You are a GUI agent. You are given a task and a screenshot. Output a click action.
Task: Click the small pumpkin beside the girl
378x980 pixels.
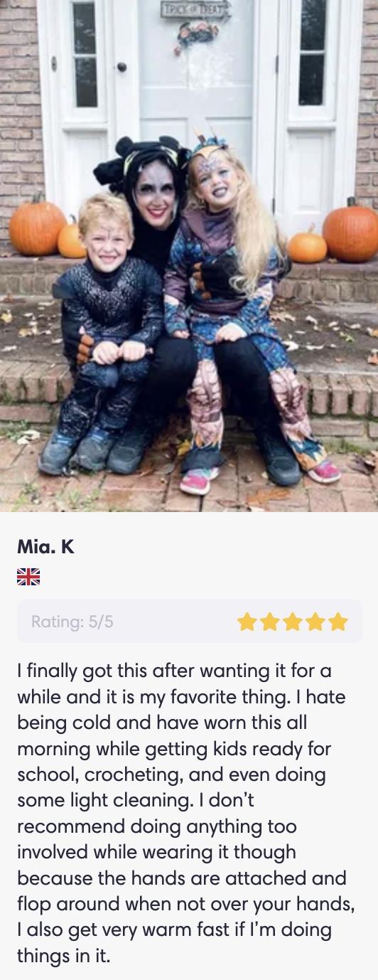(x=307, y=245)
